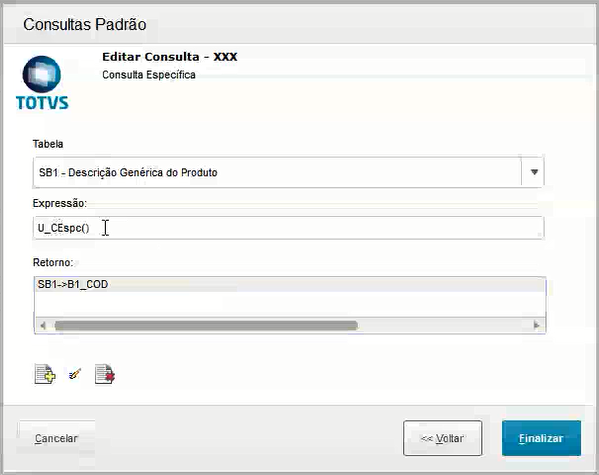Click the edit return pencil icon
The height and width of the screenshot is (475, 599).
click(75, 374)
